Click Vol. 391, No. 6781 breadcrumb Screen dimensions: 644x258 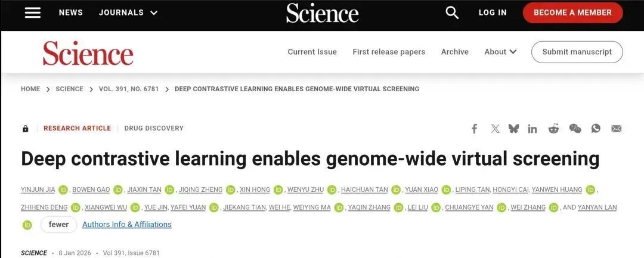pos(129,89)
